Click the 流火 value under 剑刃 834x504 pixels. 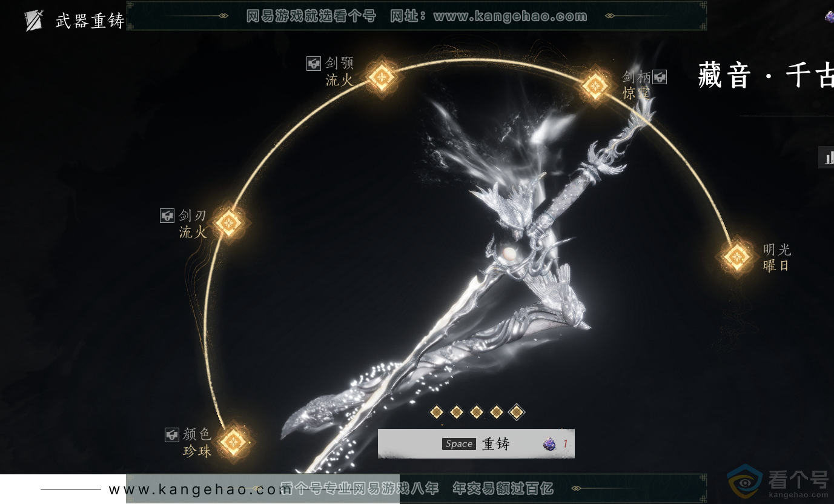(193, 232)
